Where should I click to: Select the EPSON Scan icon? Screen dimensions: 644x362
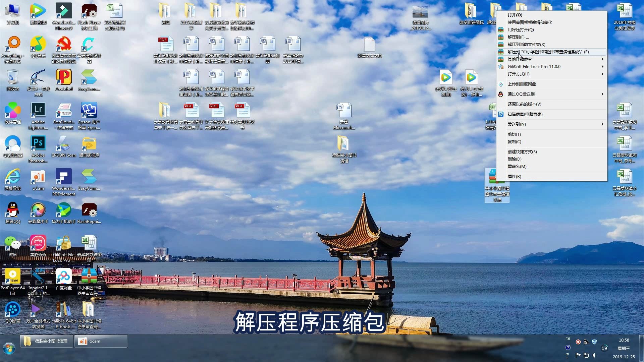64,147
